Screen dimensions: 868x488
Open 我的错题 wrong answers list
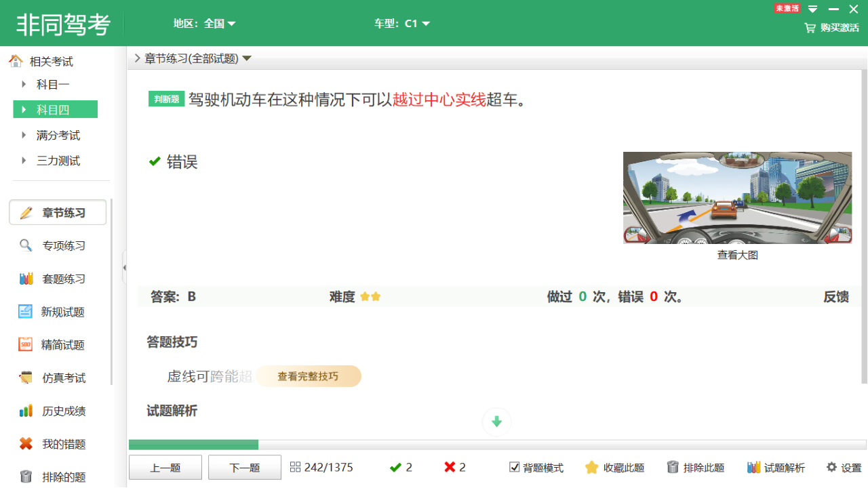click(58, 443)
